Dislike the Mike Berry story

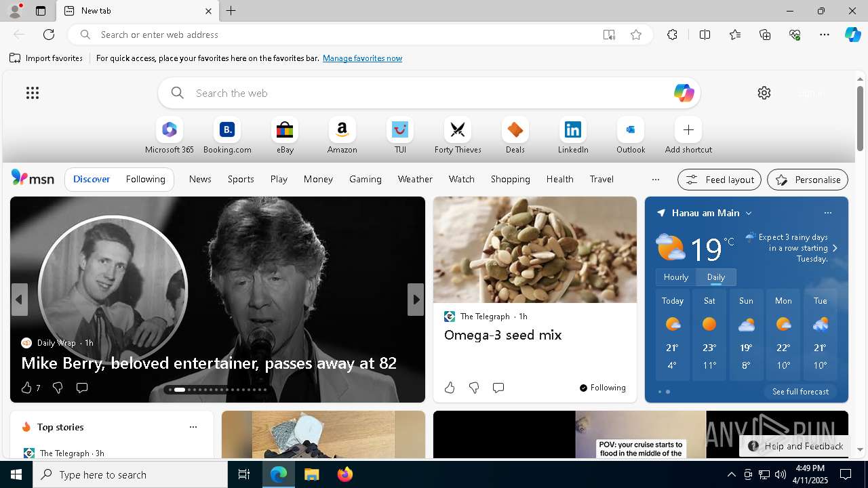[x=58, y=388]
